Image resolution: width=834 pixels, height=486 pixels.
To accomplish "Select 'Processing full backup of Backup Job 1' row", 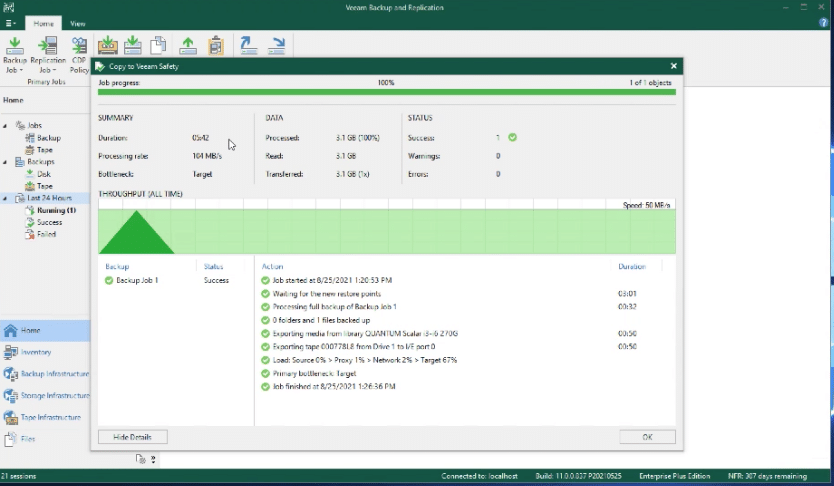I will (x=463, y=307).
